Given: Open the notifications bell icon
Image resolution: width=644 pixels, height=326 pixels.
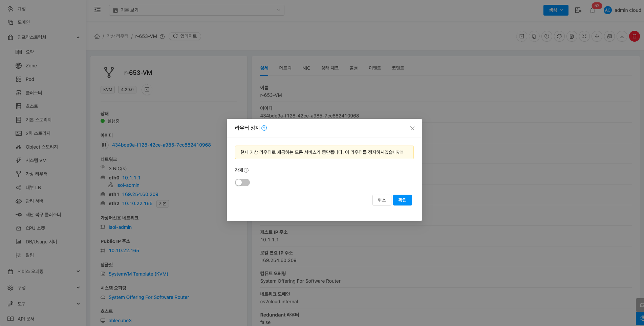Looking at the screenshot, I should click(592, 10).
